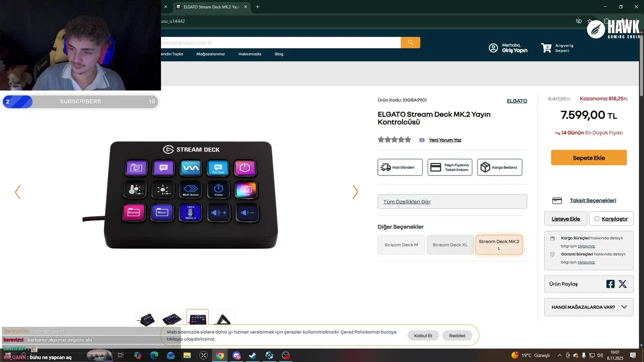This screenshot has height=362, width=644.
Task: Open Microsoft Edge from the taskbar
Action: [x=154, y=355]
